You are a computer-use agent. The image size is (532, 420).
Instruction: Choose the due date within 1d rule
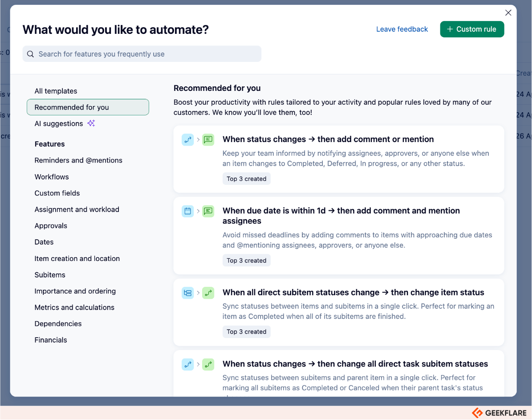point(339,236)
